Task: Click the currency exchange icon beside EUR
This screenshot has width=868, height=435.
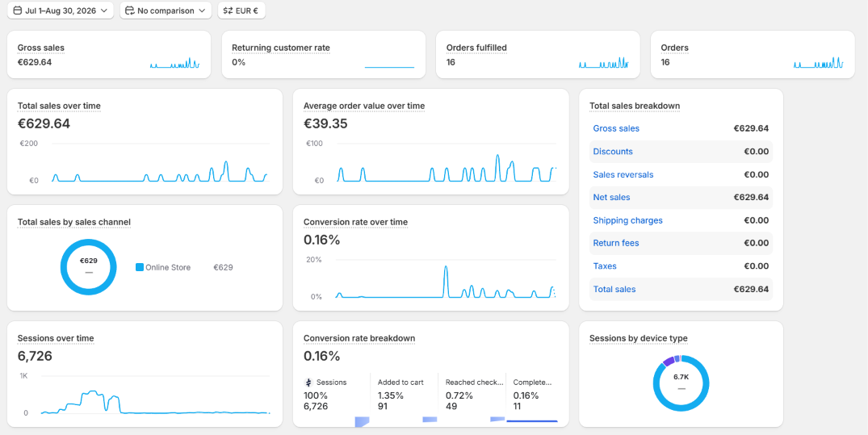Action: click(228, 10)
